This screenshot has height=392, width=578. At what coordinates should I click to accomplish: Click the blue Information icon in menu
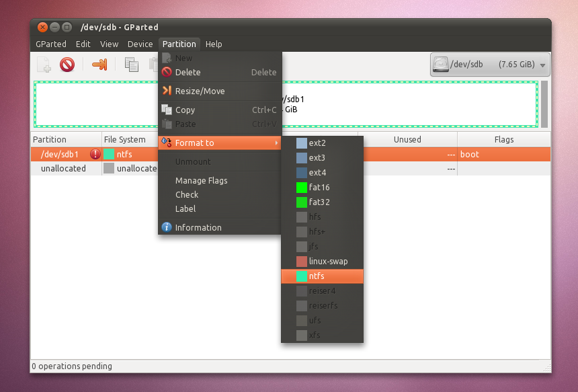167,227
